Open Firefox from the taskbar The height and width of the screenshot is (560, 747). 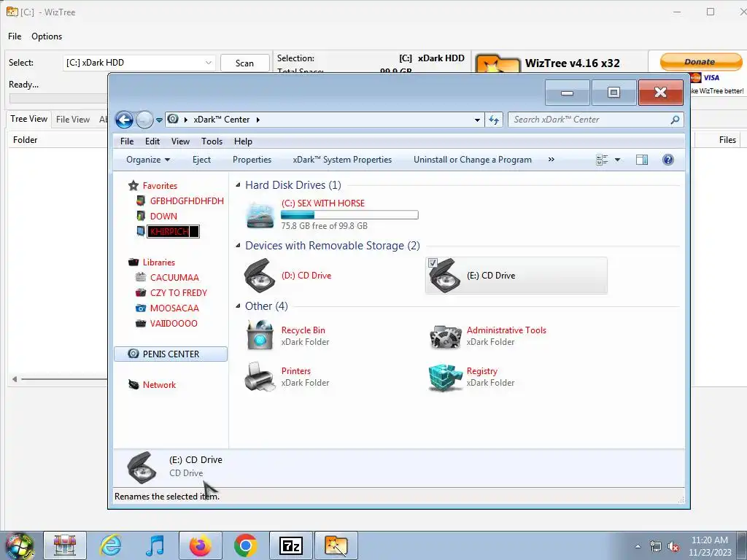click(200, 545)
